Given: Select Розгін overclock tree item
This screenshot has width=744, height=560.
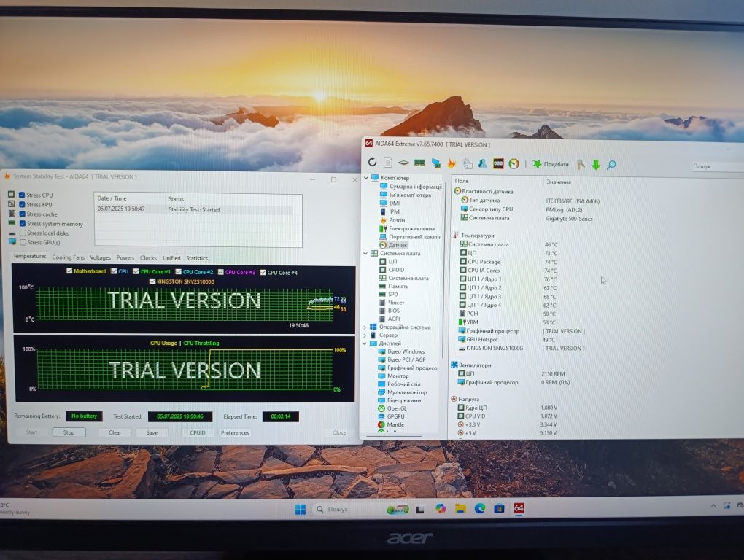Looking at the screenshot, I should tap(392, 220).
